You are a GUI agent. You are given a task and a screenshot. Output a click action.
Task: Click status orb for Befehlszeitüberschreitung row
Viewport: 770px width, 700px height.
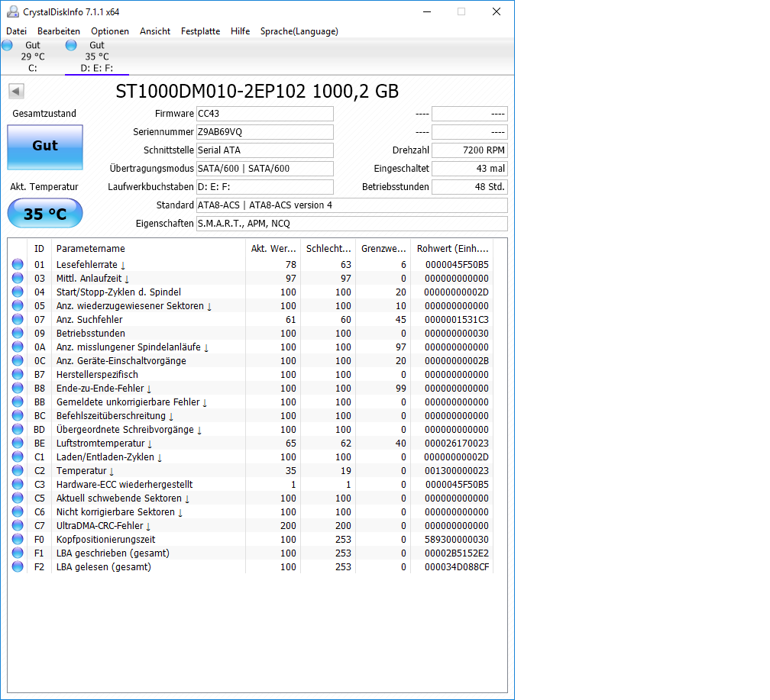point(18,415)
